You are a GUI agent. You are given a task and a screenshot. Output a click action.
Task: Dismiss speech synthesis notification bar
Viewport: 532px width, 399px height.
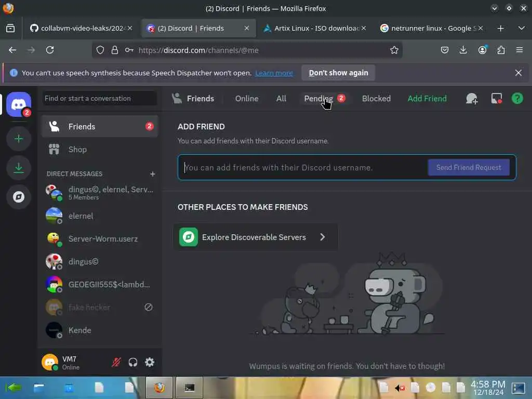(518, 73)
